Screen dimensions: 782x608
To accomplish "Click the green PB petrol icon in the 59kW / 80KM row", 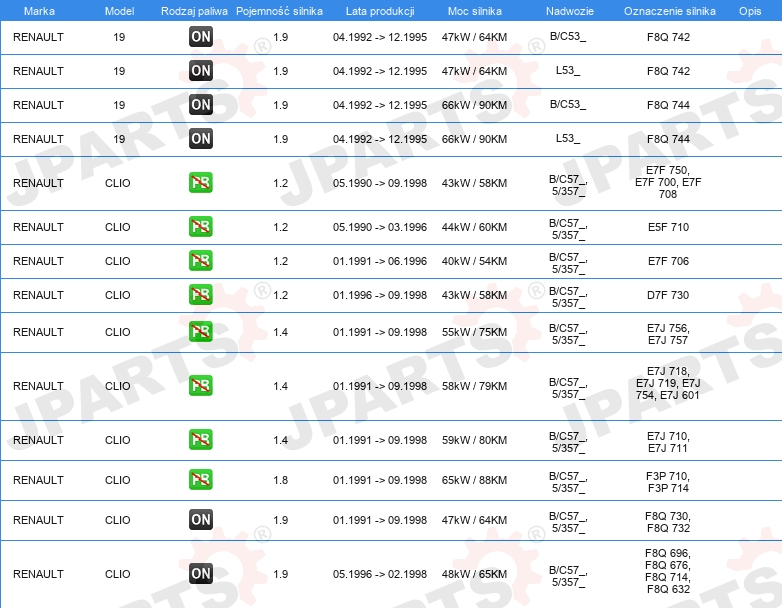I will tap(201, 439).
